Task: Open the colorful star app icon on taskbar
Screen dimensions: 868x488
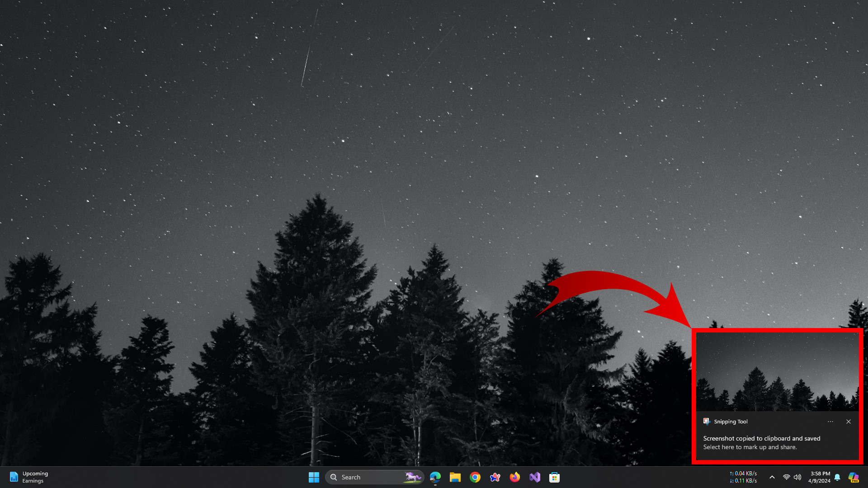Action: point(495,477)
